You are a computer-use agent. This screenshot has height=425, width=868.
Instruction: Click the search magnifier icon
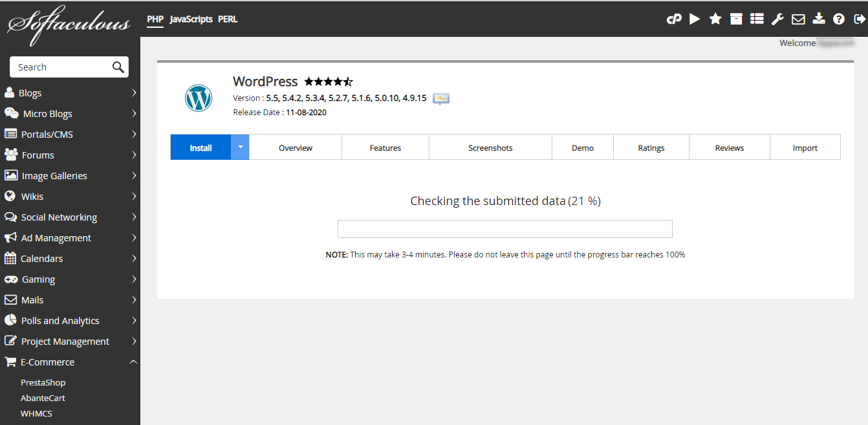[118, 67]
